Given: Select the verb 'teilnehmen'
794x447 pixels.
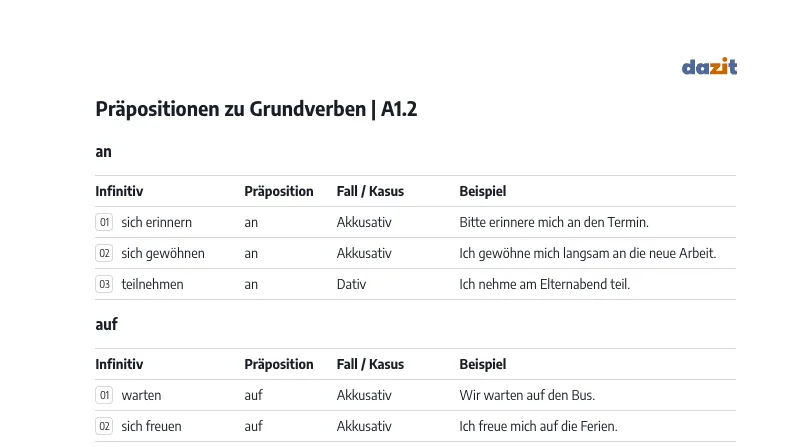Looking at the screenshot, I should coord(152,284).
